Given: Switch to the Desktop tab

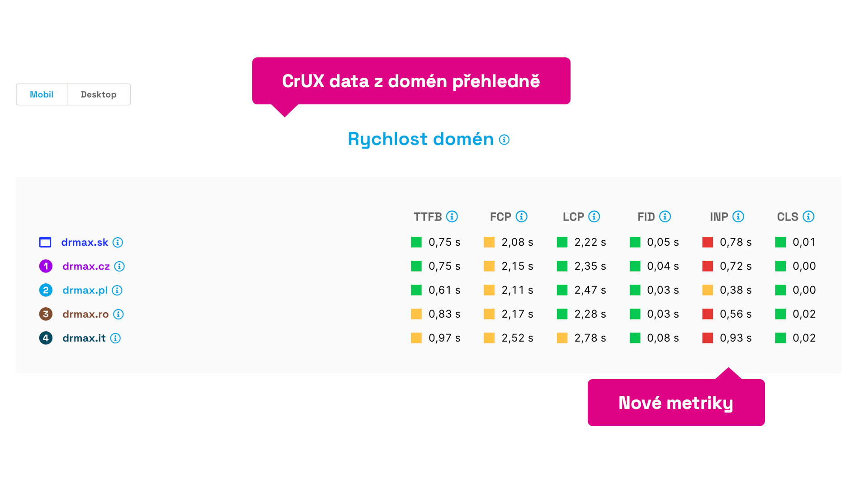Looking at the screenshot, I should (99, 94).
